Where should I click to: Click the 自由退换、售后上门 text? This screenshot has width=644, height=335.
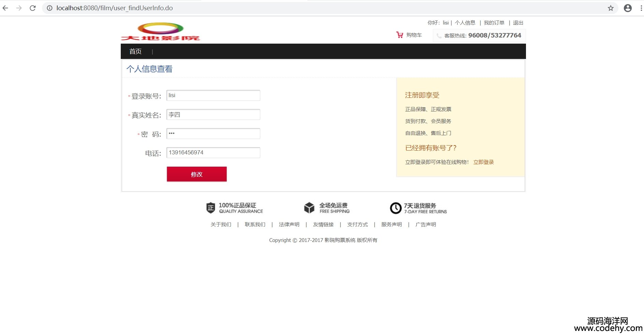pyautogui.click(x=428, y=133)
